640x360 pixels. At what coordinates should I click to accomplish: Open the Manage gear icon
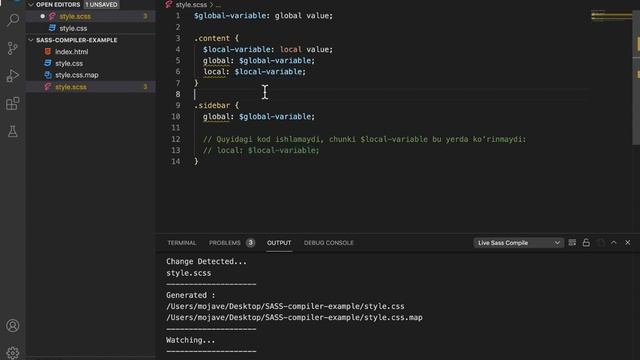coord(13,352)
